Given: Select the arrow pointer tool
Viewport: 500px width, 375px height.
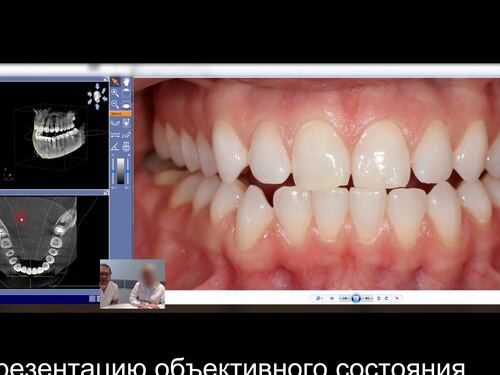Looking at the screenshot, I should tap(115, 81).
